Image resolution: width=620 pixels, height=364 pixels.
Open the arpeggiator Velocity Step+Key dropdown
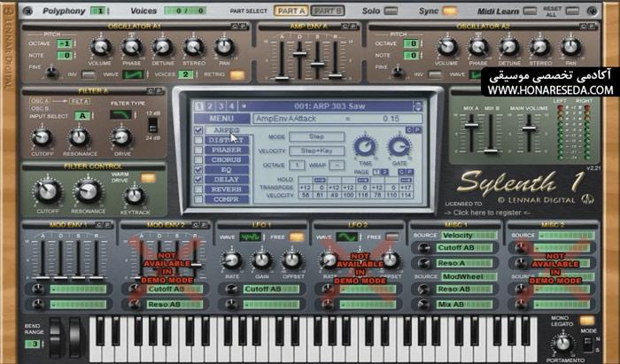point(316,151)
